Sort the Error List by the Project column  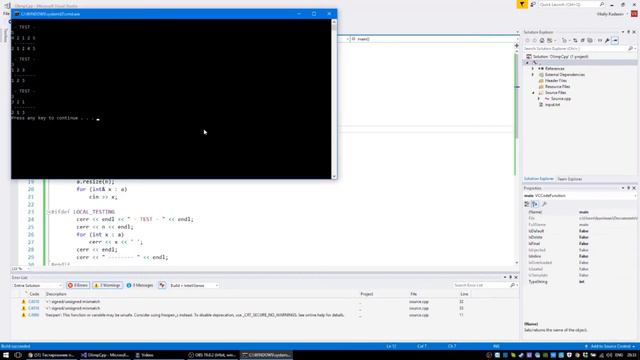tap(367, 294)
